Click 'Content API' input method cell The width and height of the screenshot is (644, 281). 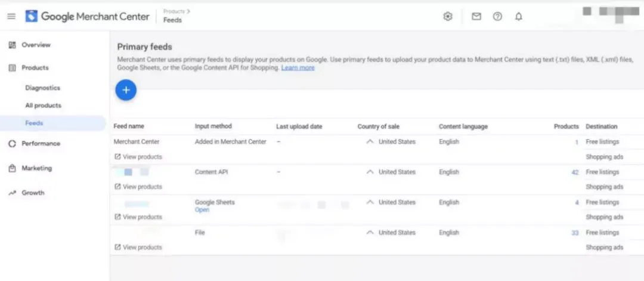pyautogui.click(x=211, y=172)
